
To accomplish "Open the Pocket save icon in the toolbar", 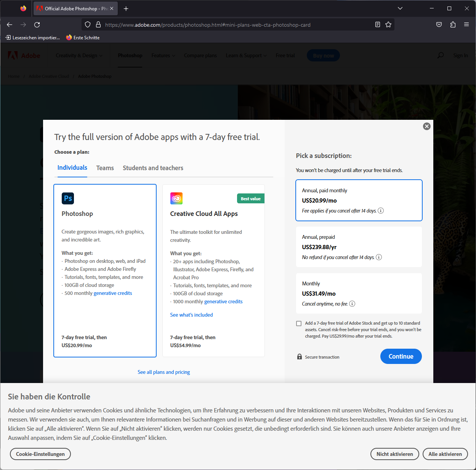I will (x=439, y=24).
